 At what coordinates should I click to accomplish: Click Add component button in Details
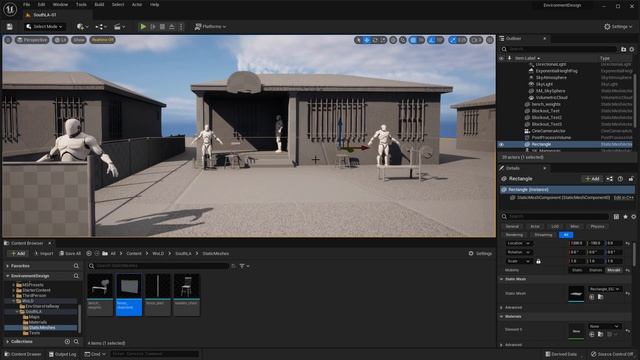(592, 179)
